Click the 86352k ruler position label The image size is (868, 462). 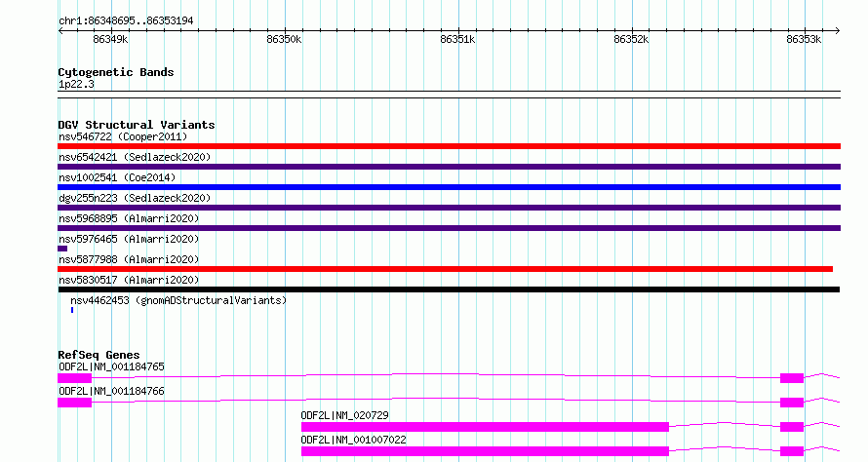pos(631,40)
